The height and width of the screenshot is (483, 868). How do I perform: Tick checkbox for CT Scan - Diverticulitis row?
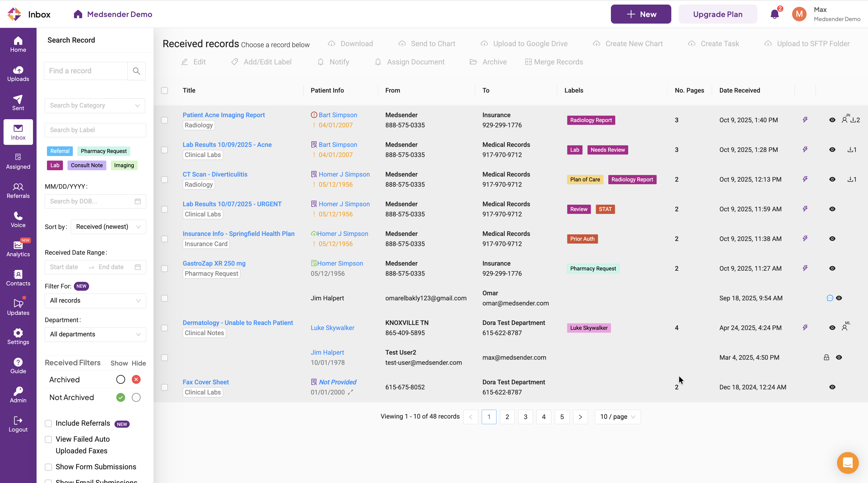pyautogui.click(x=164, y=180)
